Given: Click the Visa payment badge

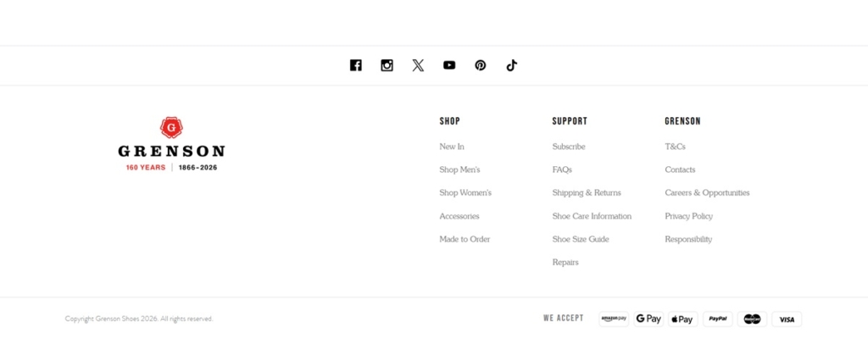Looking at the screenshot, I should click(787, 319).
